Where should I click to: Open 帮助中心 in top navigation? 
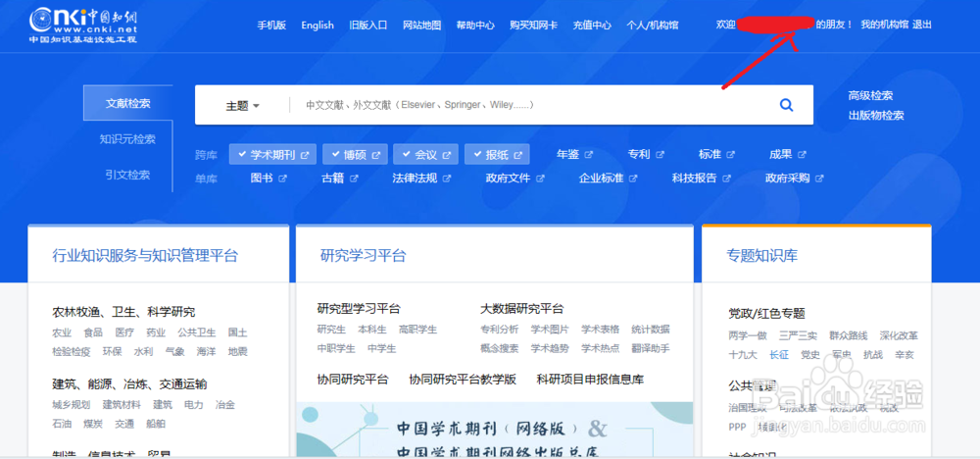pyautogui.click(x=475, y=25)
